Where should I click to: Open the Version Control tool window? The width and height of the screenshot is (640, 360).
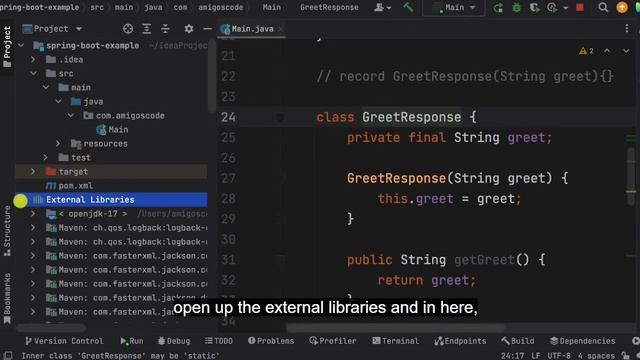[x=64, y=341]
